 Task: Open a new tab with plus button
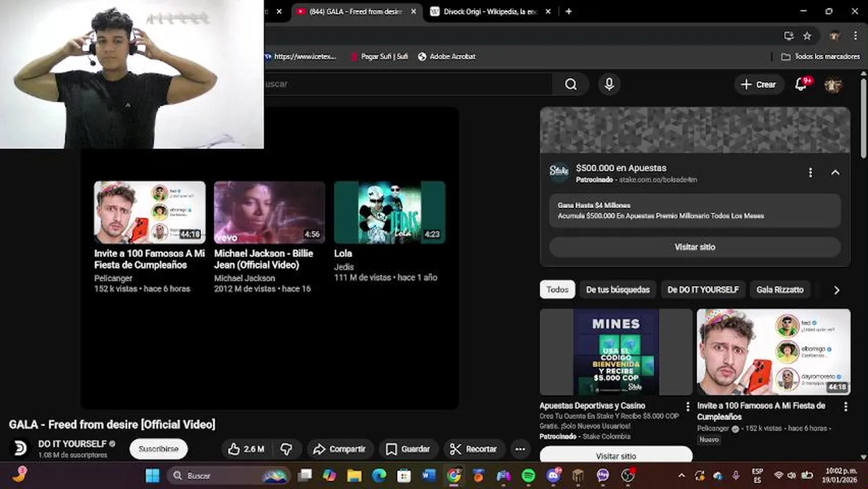coord(568,12)
